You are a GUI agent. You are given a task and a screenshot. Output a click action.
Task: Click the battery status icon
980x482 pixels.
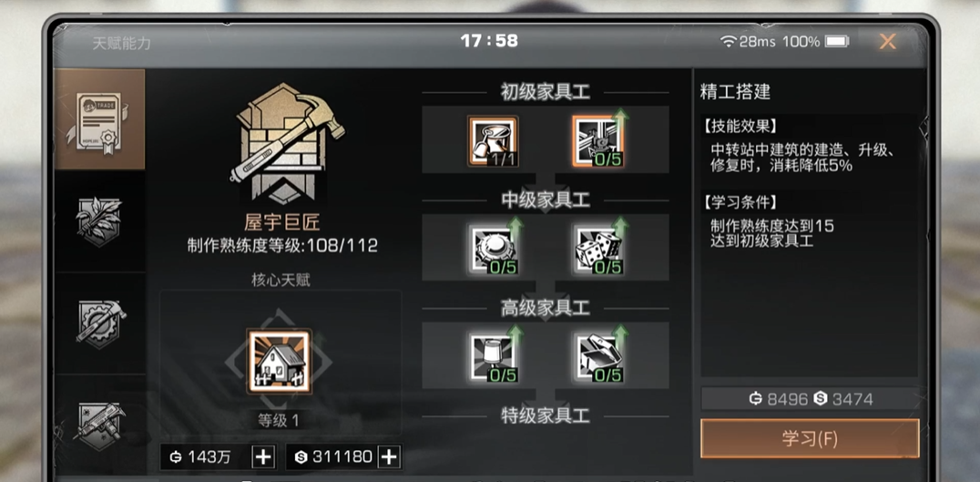tap(836, 42)
